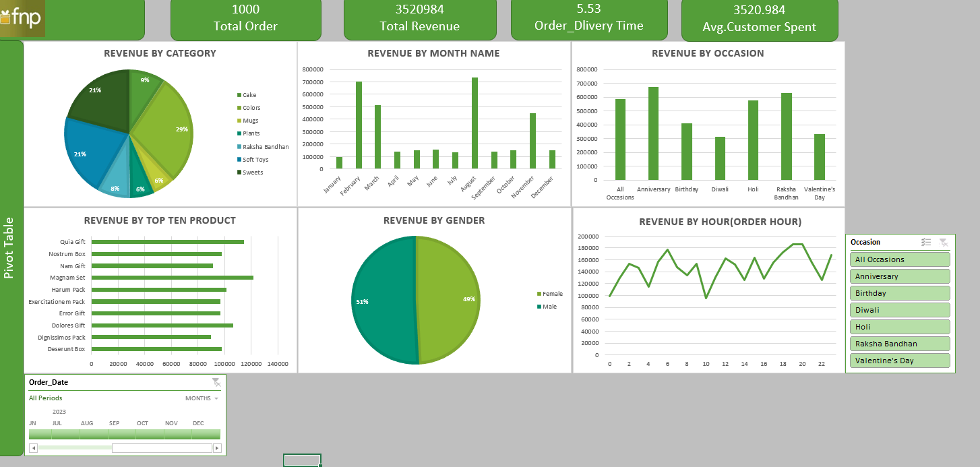Click the Quia Gift product bar
Image resolution: width=980 pixels, height=467 pixels.
168,242
